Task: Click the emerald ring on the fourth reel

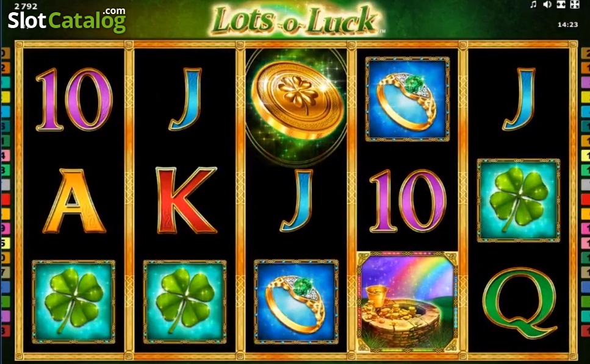Action: [x=407, y=99]
